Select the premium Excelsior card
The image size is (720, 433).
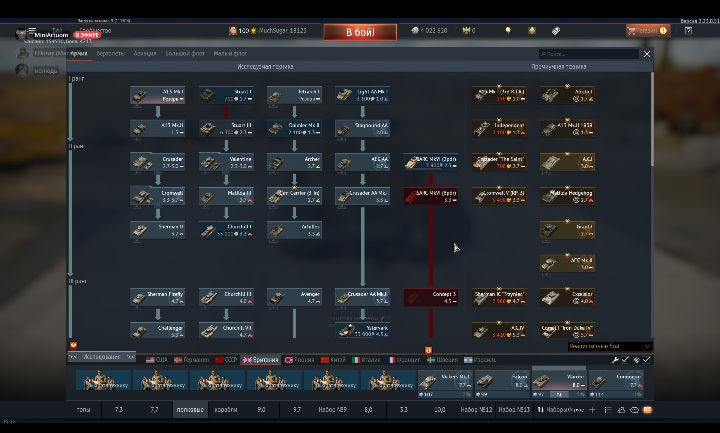pyautogui.click(x=568, y=298)
